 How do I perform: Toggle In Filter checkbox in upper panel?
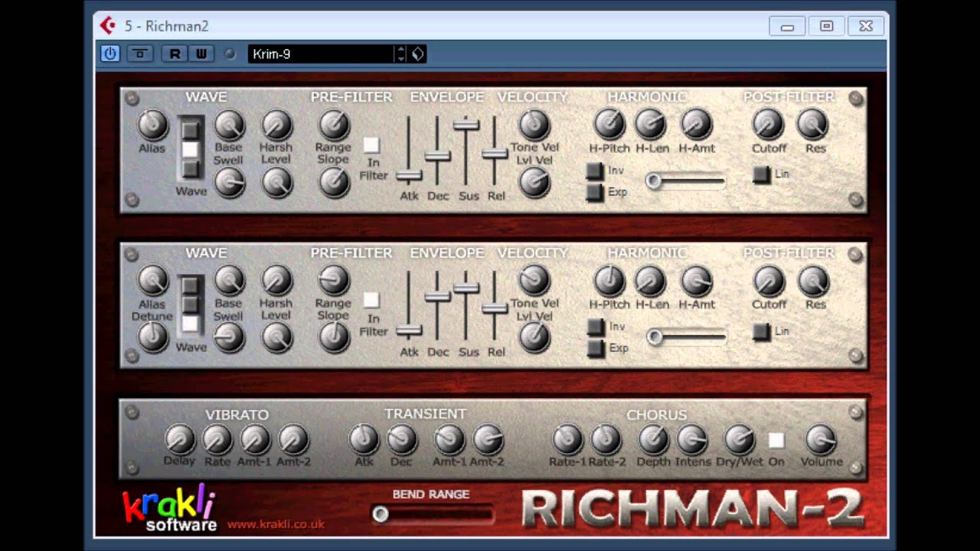pyautogui.click(x=371, y=145)
